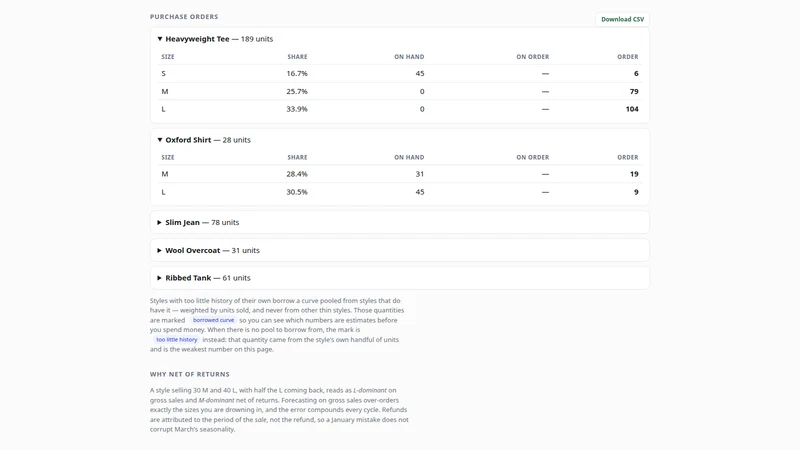Click the 16.7% share value
This screenshot has height=450, width=800.
click(x=297, y=73)
